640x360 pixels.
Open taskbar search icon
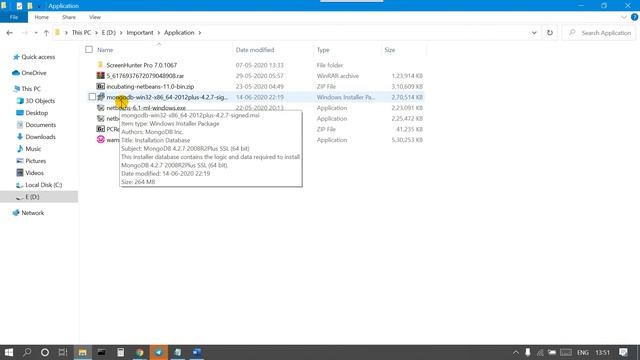27,352
